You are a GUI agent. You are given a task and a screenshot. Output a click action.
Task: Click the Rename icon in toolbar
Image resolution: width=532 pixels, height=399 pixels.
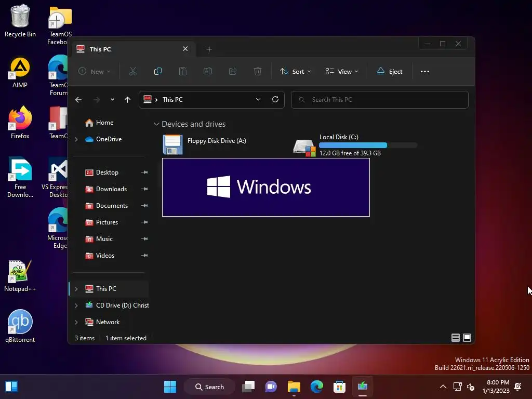tap(208, 71)
